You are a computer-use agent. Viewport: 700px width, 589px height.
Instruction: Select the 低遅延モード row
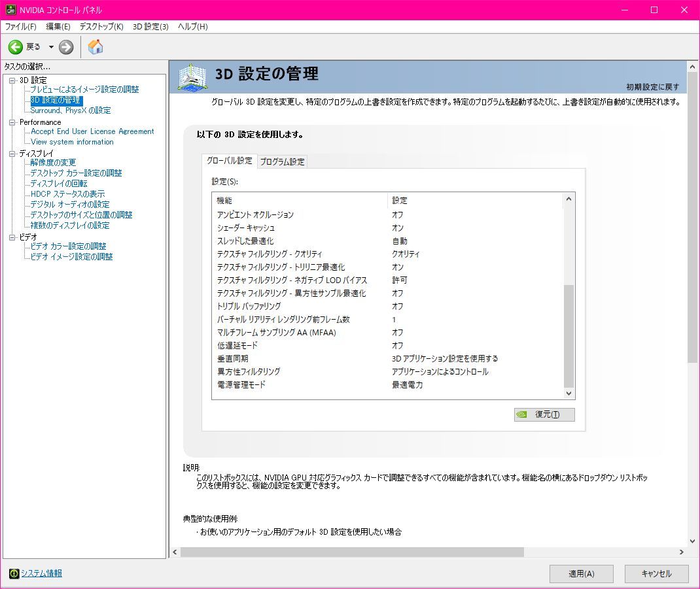pos(387,345)
